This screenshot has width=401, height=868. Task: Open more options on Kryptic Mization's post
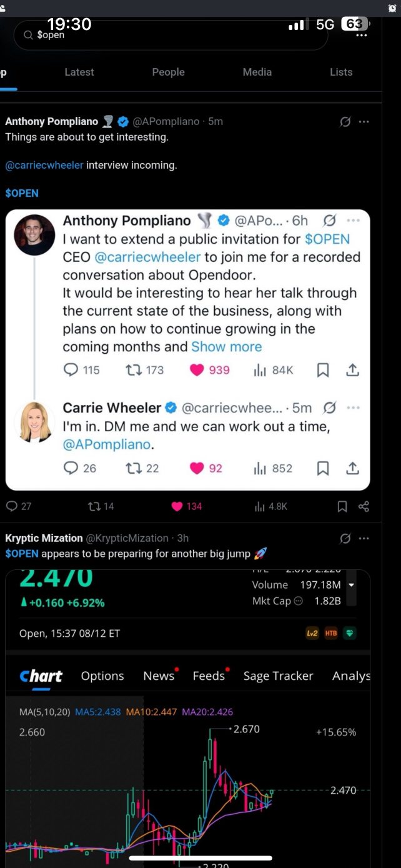[x=364, y=538]
